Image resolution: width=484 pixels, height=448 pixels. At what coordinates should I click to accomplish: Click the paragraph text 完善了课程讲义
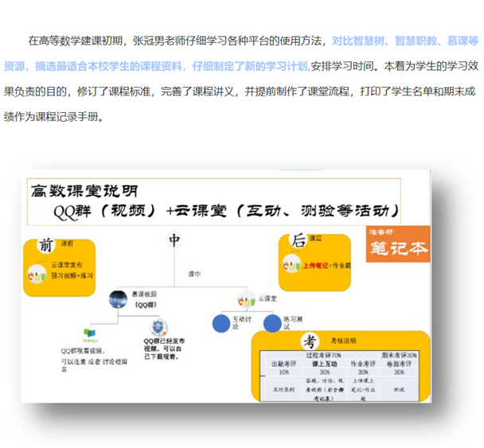coord(197,92)
